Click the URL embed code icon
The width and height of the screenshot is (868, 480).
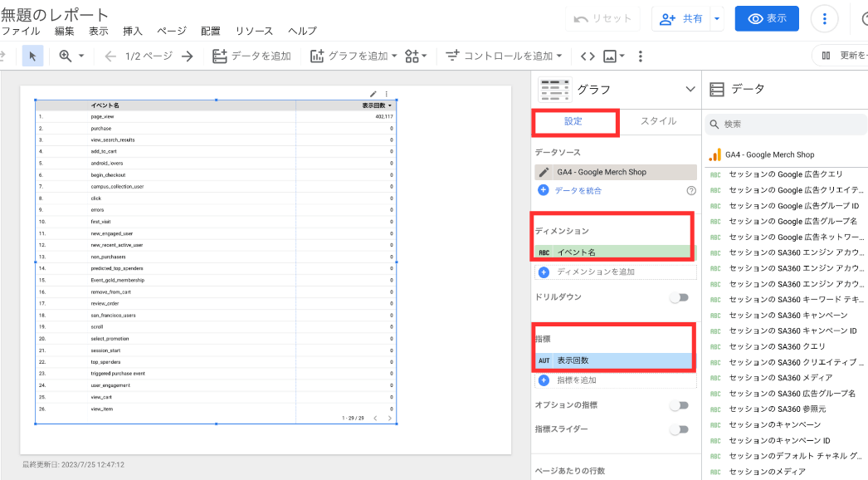pyautogui.click(x=588, y=56)
